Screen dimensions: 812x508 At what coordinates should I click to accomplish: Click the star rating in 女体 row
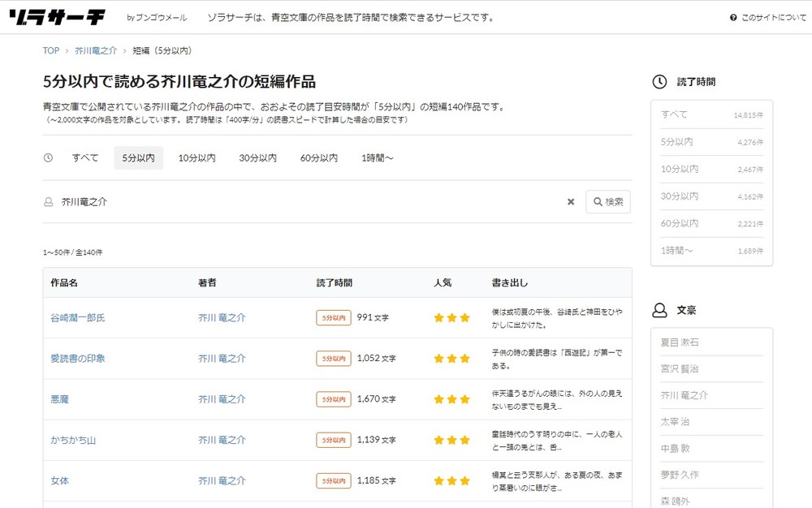click(452, 481)
